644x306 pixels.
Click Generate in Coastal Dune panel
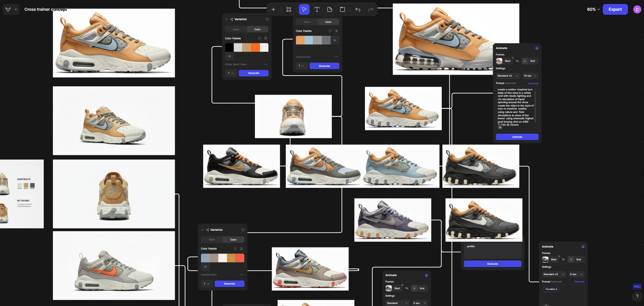pyautogui.click(x=229, y=283)
